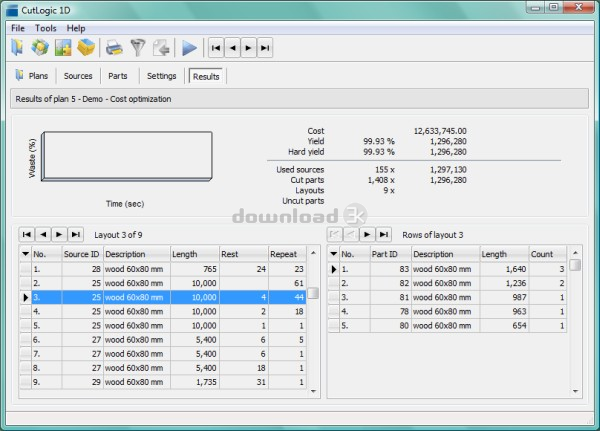Go to next row of layout 3
600x431 pixels.
click(367, 234)
